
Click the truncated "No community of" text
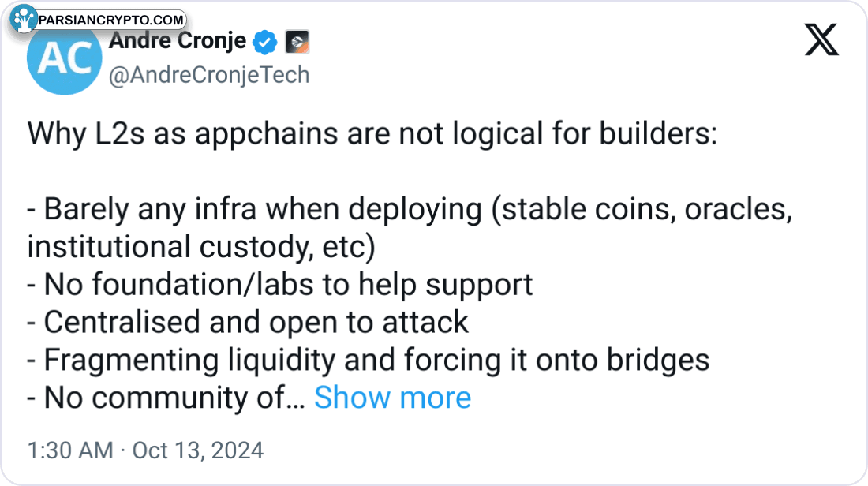pyautogui.click(x=166, y=398)
